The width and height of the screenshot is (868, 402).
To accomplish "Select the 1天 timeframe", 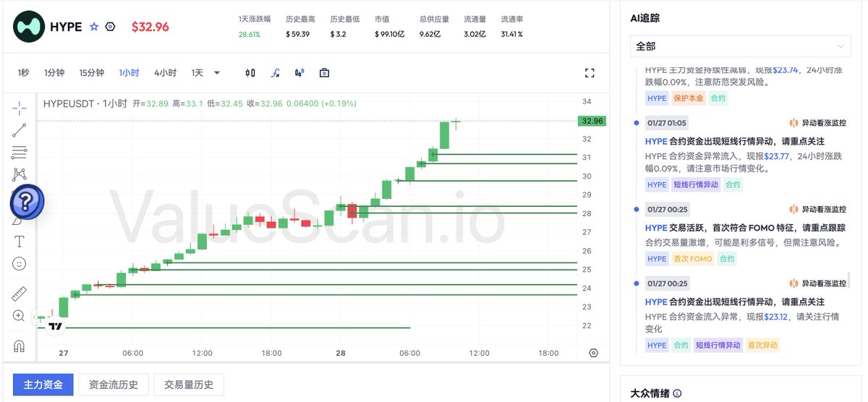I will (197, 72).
